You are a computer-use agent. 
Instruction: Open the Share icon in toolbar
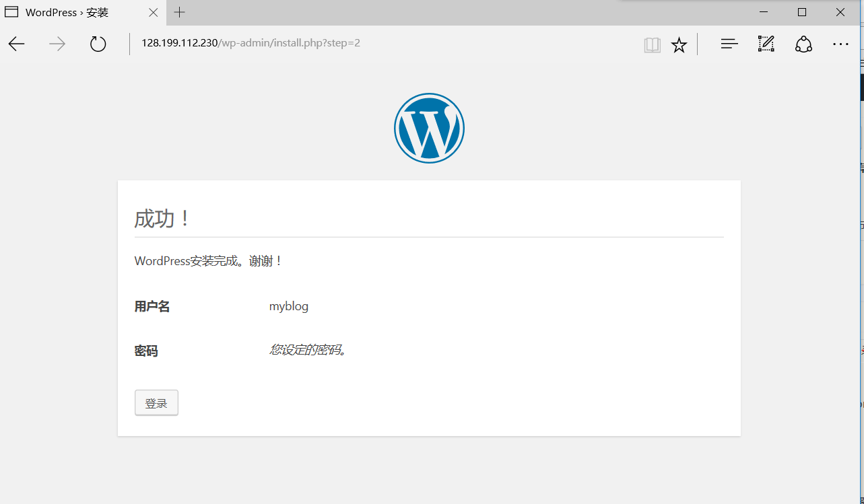click(x=803, y=44)
